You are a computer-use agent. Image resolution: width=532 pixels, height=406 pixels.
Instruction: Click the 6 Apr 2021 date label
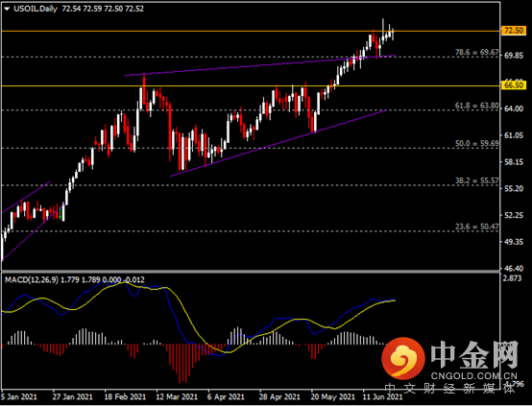(226, 396)
